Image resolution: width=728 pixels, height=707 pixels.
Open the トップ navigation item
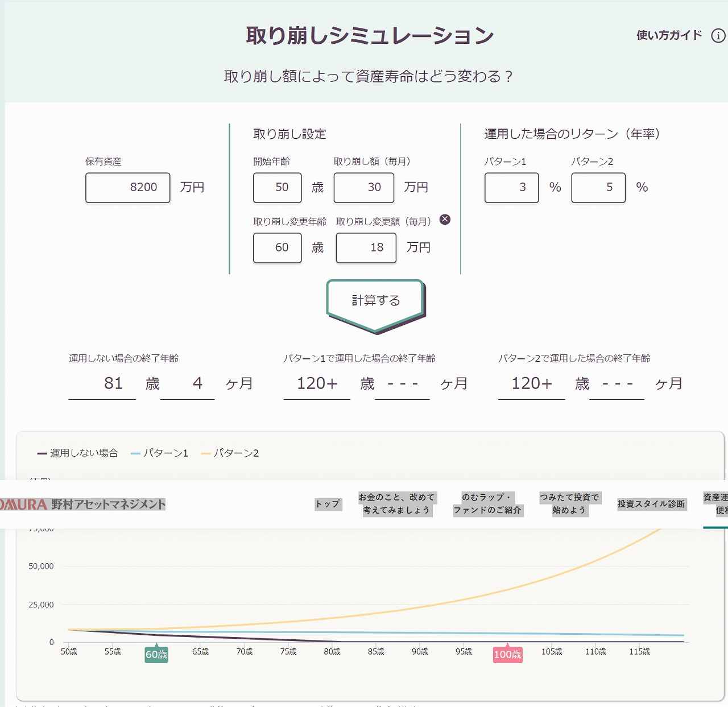(x=328, y=504)
